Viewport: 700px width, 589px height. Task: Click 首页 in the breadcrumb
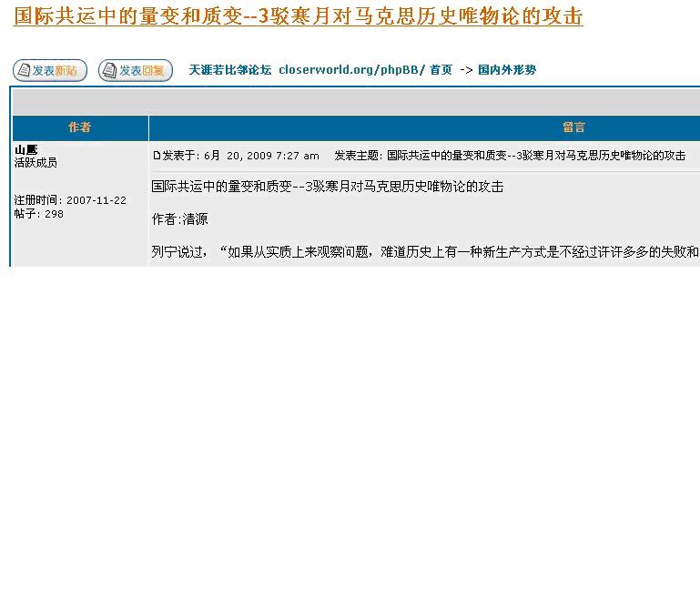point(441,70)
